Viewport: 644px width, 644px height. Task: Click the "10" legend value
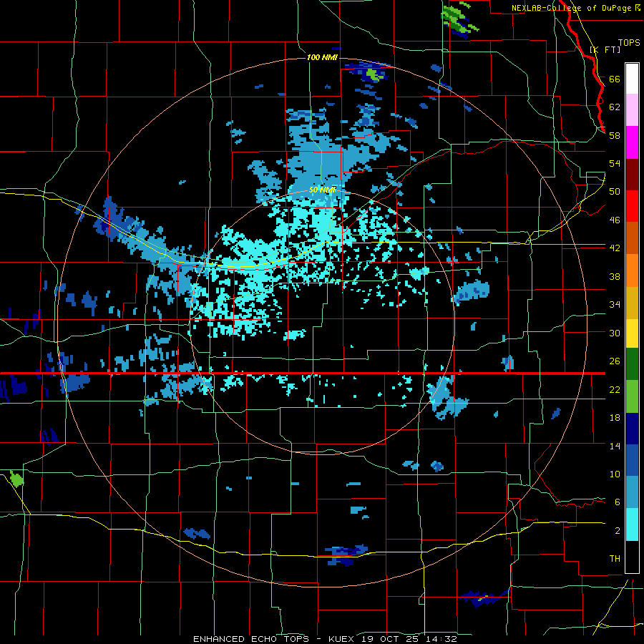tap(615, 474)
